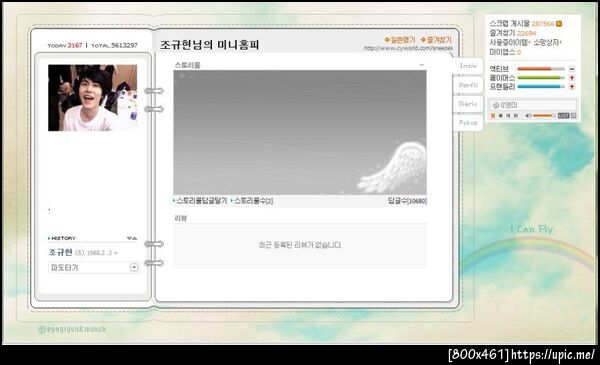Image resolution: width=600 pixels, height=365 pixels.
Task: Click the TOTAL visitor count 5613297
Action: [124, 45]
